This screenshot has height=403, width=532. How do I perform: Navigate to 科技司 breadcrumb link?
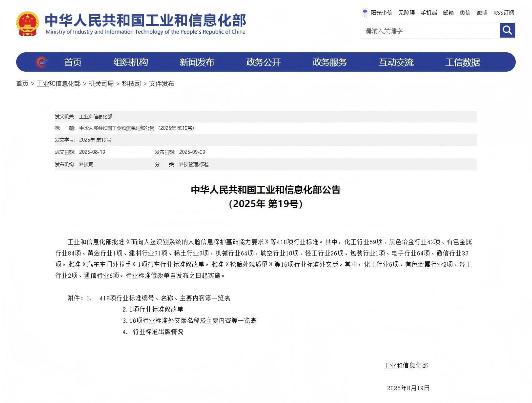point(131,84)
